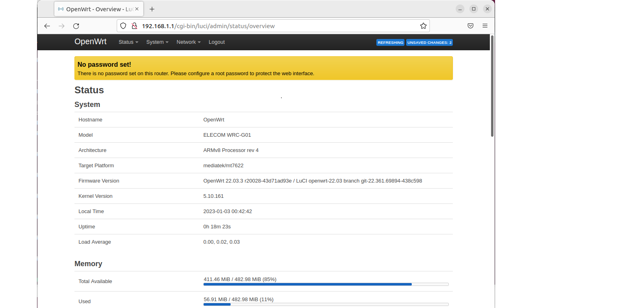Image resolution: width=644 pixels, height=308 pixels.
Task: Click uptime value 0h 18m 23s
Action: click(x=217, y=227)
